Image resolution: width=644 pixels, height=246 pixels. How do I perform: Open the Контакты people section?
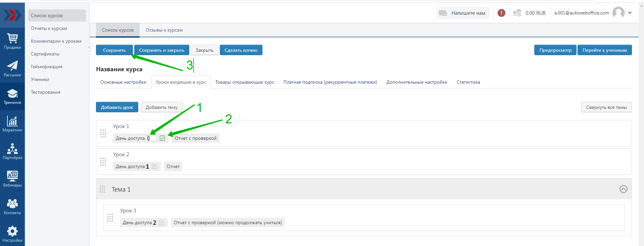[x=12, y=206]
